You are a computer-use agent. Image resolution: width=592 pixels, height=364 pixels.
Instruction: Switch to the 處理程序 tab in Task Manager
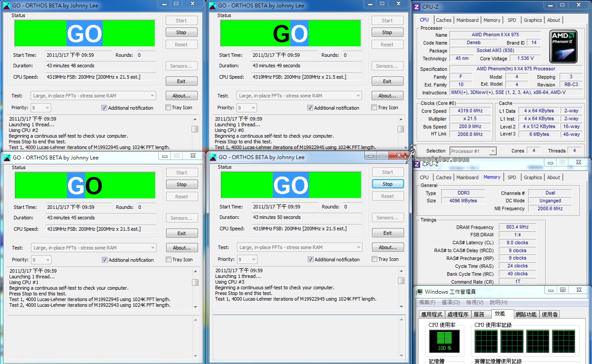(x=457, y=315)
